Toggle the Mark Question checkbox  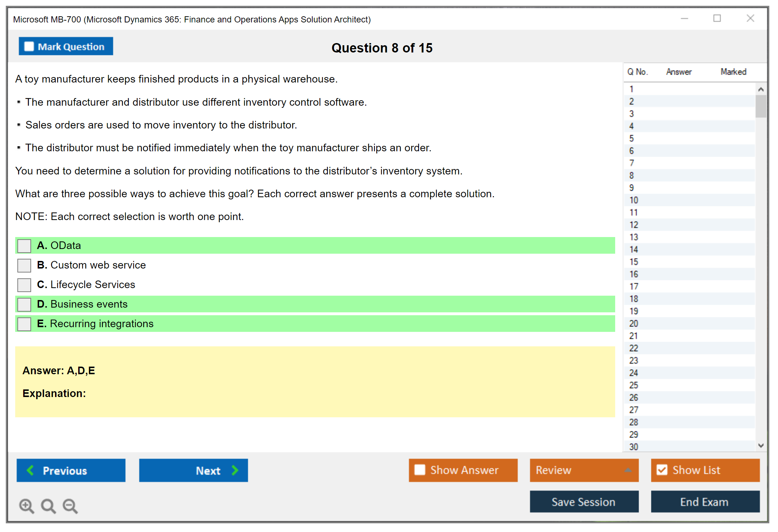[x=29, y=47]
